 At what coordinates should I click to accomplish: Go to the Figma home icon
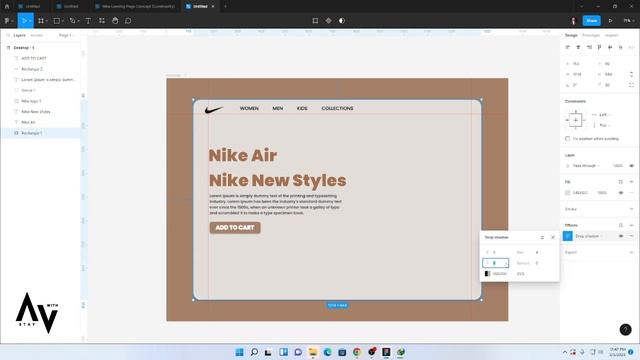7,6
